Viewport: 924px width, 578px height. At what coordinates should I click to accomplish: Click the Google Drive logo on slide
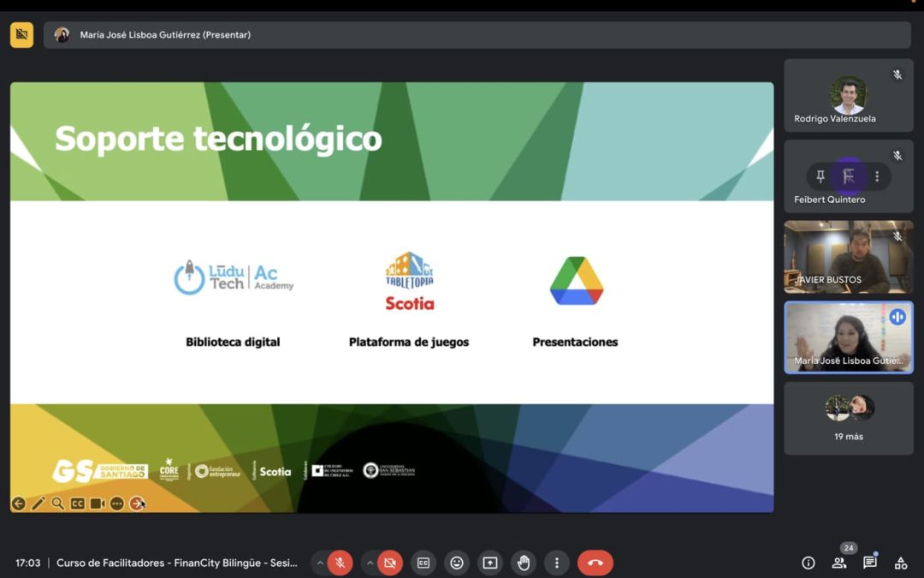[x=577, y=281]
